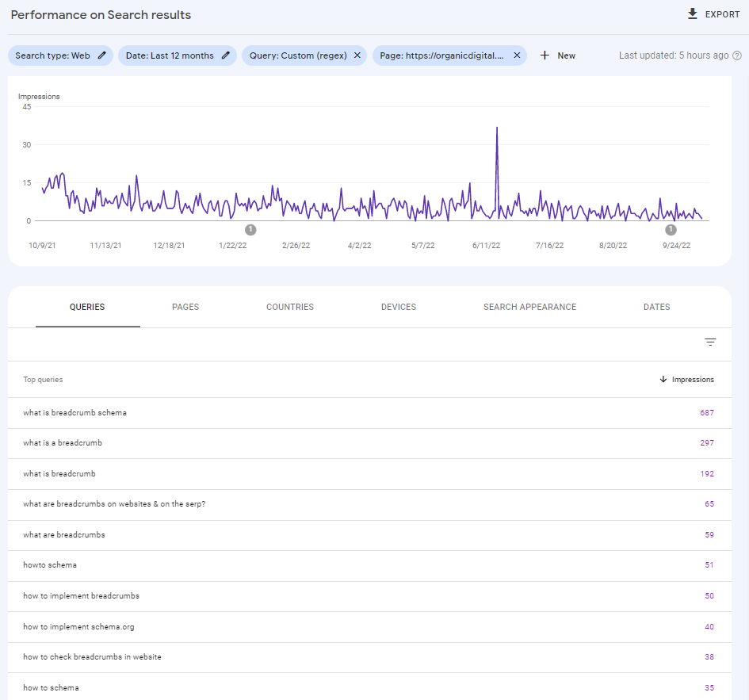
Task: Switch to the Countries tab
Action: (x=290, y=307)
